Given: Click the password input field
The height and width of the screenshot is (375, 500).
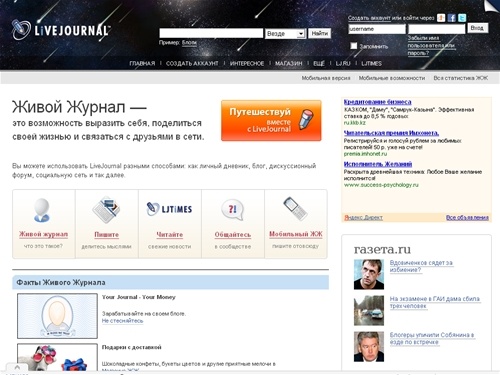Looking at the screenshot, I should (437, 29).
